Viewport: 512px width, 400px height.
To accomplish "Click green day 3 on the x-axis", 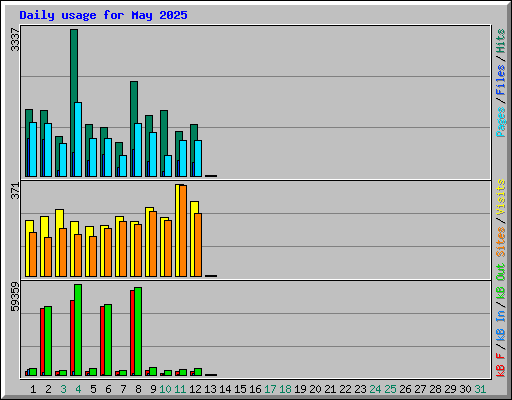I will point(63,389).
